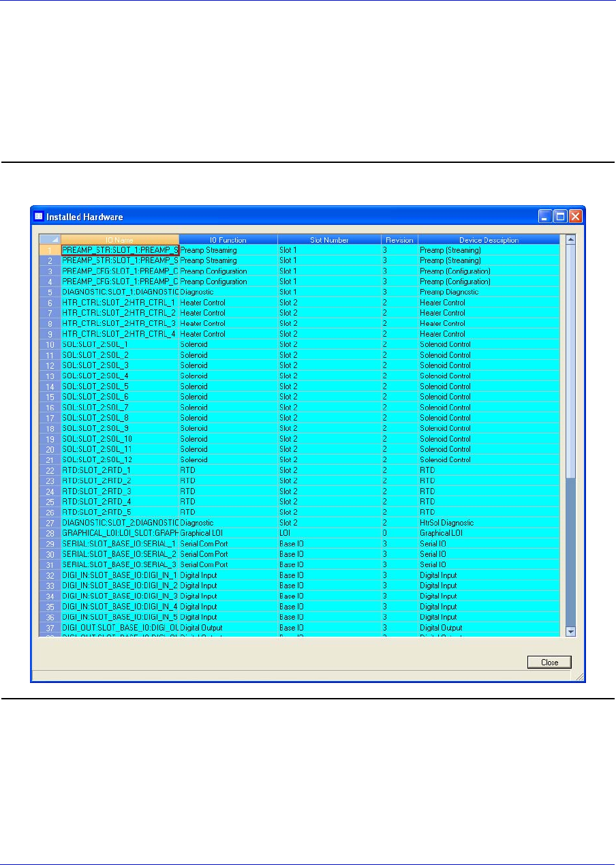This screenshot has width=616, height=865.
Task: Click Preamp Configuration function in row 3
Action: (x=228, y=271)
